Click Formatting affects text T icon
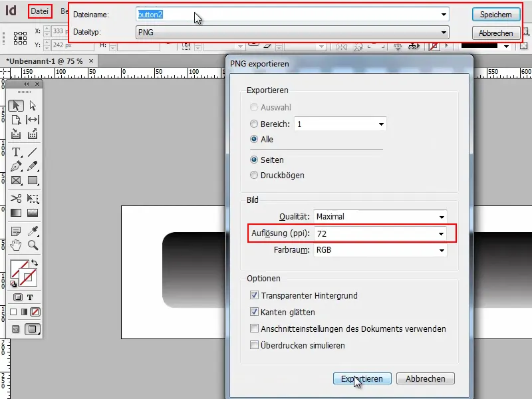Screen dimensions: 532x399 point(30,297)
